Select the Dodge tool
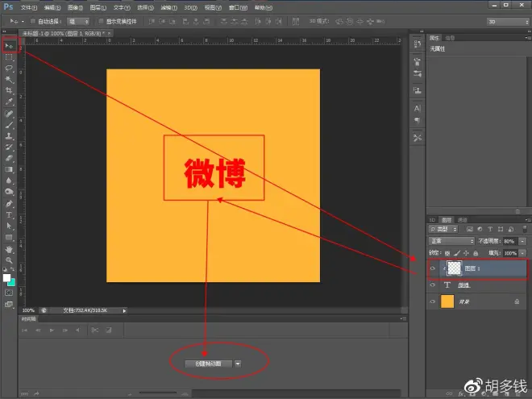 (x=9, y=192)
